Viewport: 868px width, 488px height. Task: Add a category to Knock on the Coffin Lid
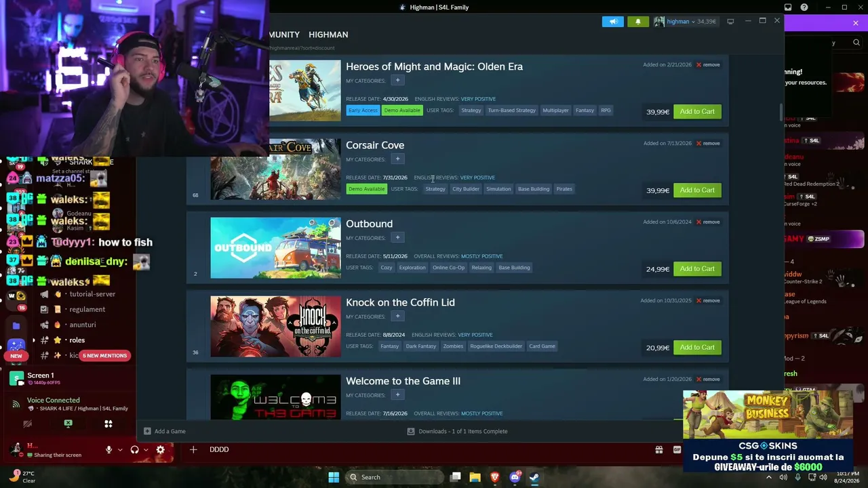[397, 317]
